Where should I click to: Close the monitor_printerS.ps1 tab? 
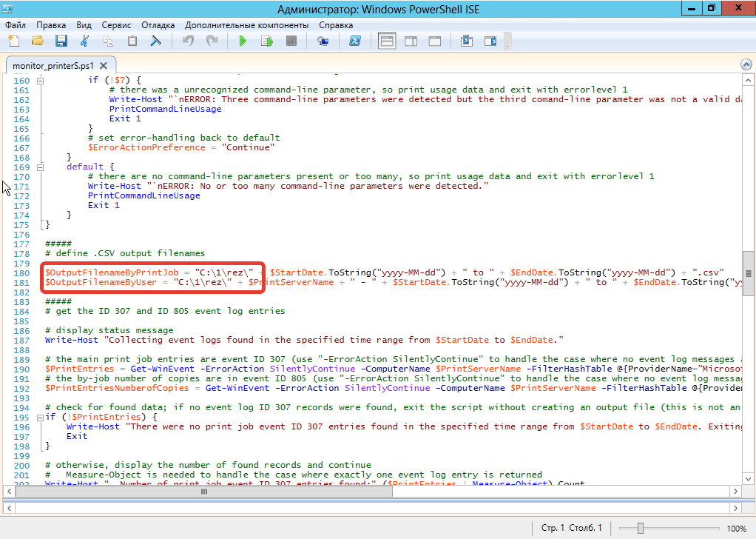[x=104, y=65]
